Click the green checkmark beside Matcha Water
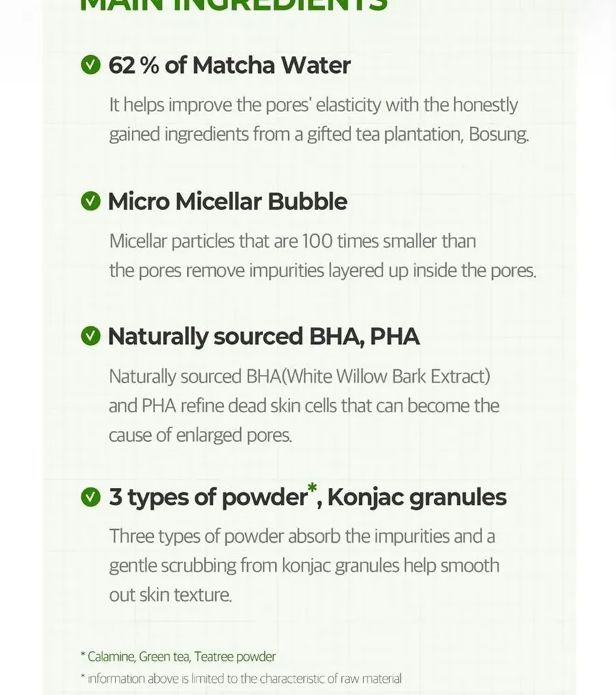 (x=90, y=66)
